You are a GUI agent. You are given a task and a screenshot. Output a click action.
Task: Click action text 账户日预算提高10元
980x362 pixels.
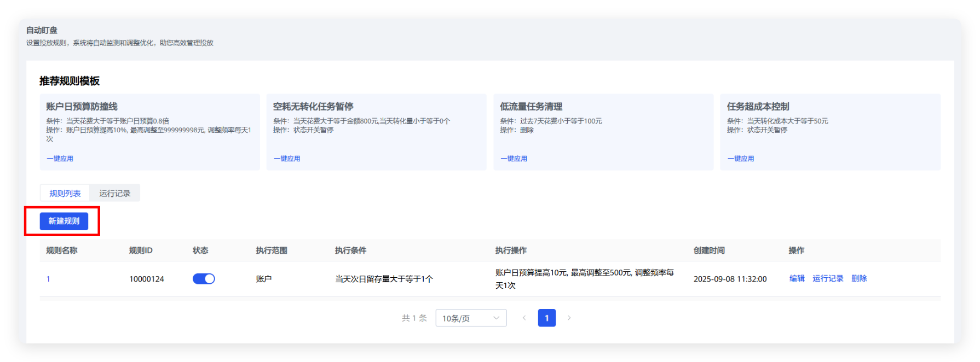[x=531, y=272]
